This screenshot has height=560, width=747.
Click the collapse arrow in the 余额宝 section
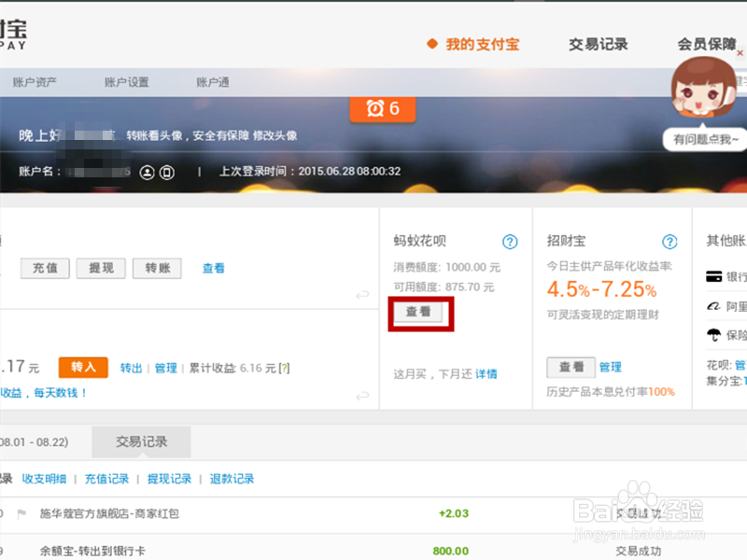pyautogui.click(x=362, y=395)
